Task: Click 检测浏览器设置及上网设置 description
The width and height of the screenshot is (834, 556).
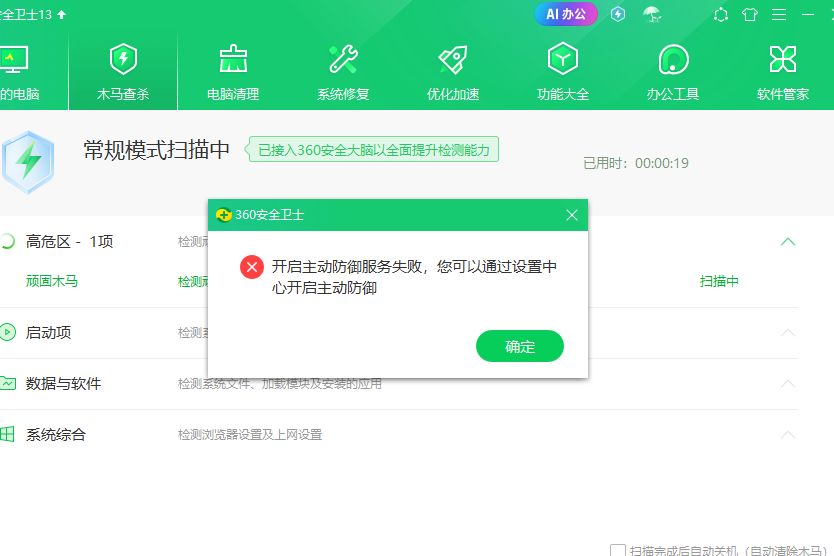Action: click(x=250, y=435)
